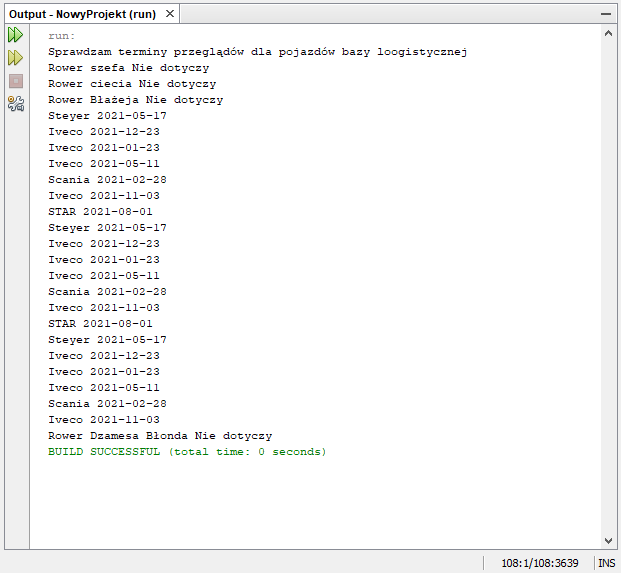The image size is (621, 573).
Task: Click the "Sprawdzam terminy przeglądów" header line
Action: 258,52
